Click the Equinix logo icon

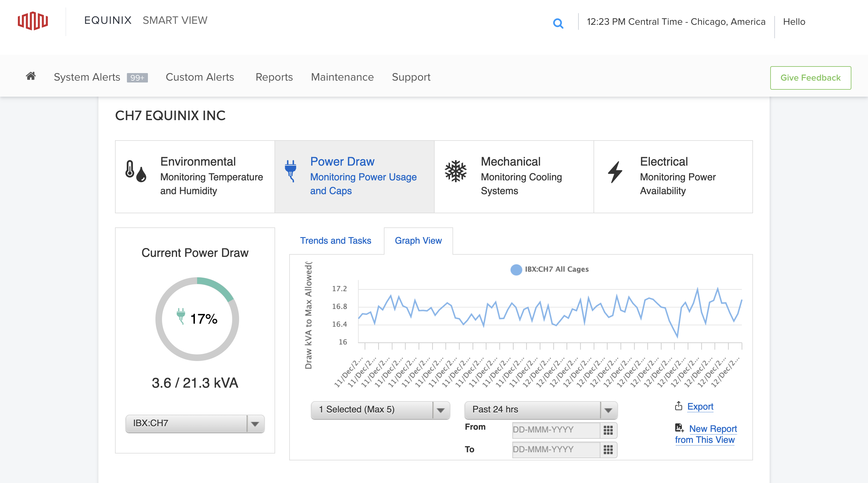pyautogui.click(x=33, y=21)
